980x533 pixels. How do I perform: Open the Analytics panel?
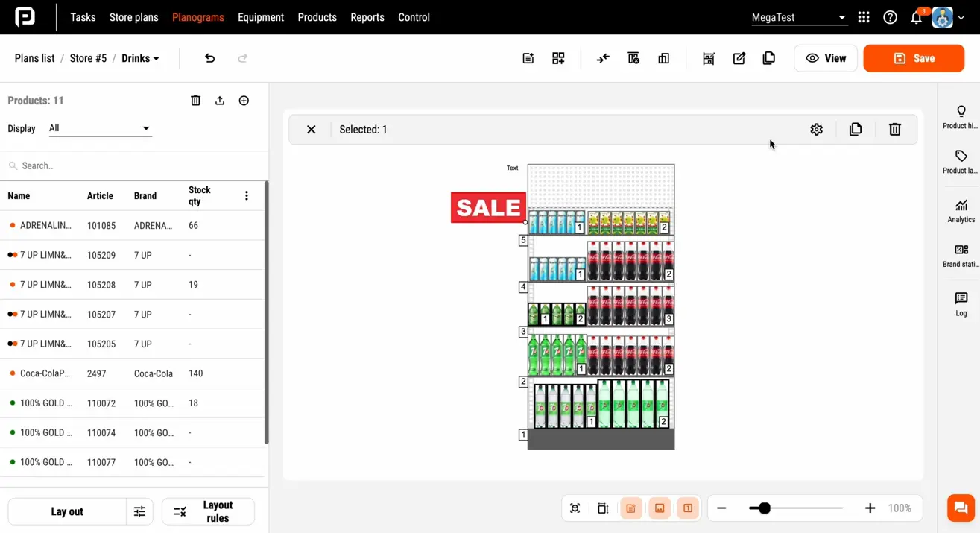pos(961,211)
